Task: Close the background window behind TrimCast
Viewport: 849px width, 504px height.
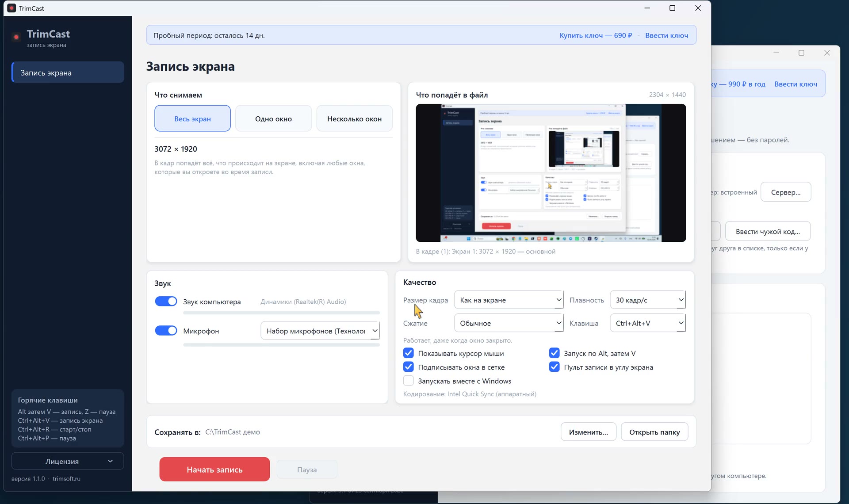Action: click(x=827, y=53)
